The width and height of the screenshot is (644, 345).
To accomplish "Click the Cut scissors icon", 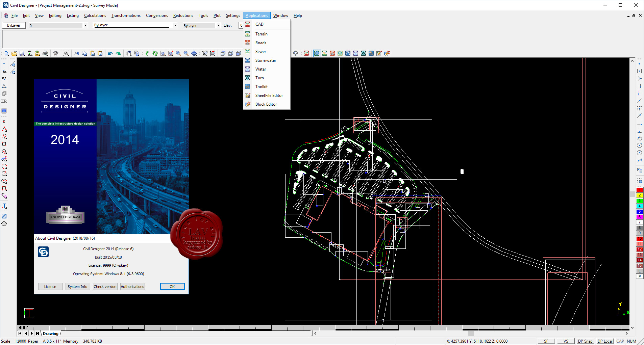I will (x=77, y=53).
